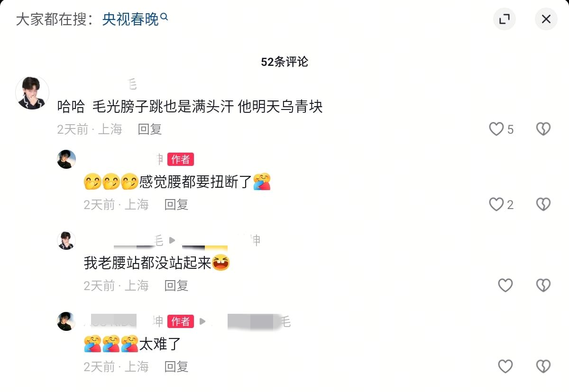
Task: Like the reply 我老腰站都没站起来
Action: pos(505,285)
